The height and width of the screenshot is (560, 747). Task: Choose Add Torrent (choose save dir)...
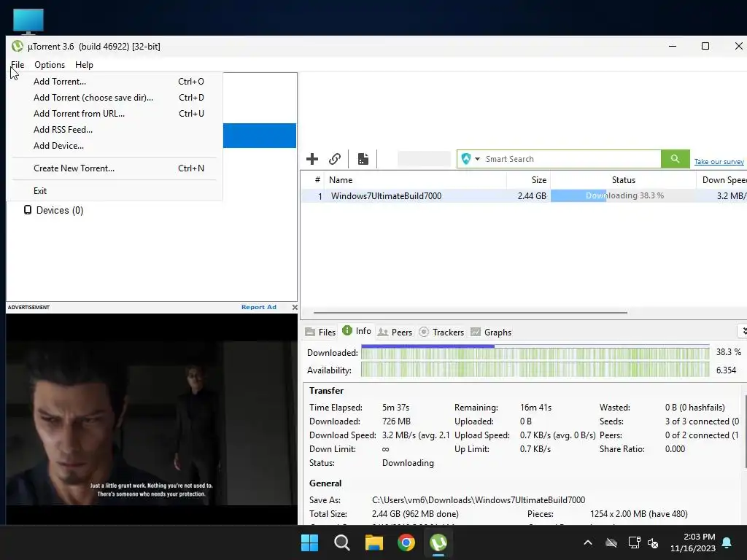pos(115,98)
